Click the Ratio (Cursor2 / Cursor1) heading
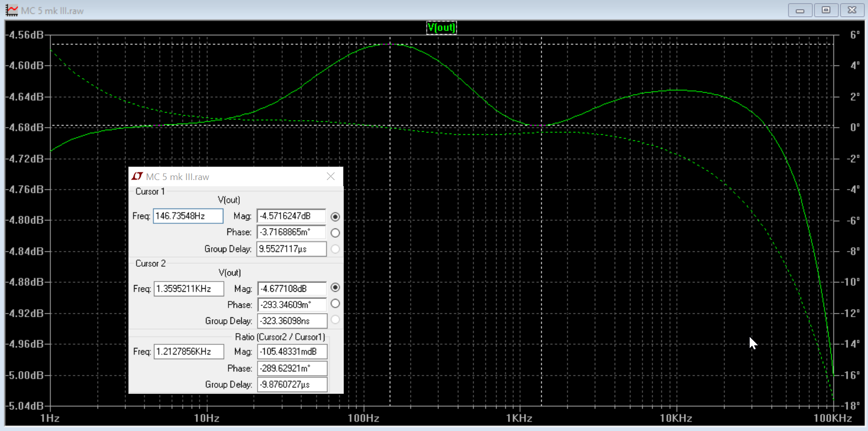 pyautogui.click(x=280, y=337)
